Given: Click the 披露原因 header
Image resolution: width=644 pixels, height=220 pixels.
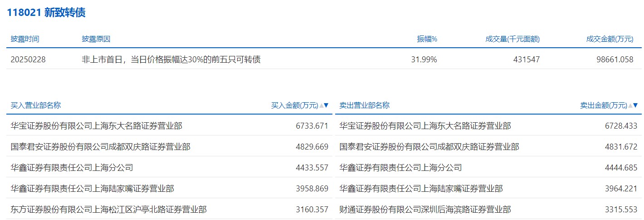Looking at the screenshot, I should 96,39.
